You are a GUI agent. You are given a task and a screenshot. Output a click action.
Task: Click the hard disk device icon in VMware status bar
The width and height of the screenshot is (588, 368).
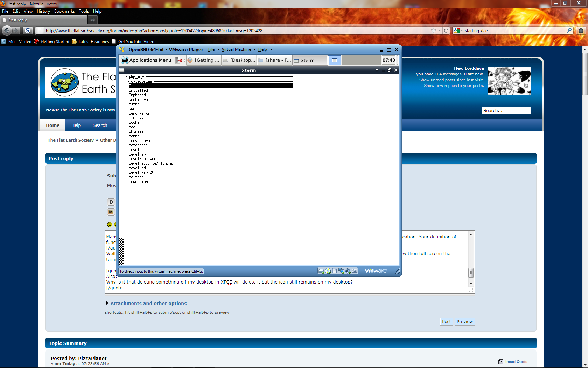[x=321, y=271]
